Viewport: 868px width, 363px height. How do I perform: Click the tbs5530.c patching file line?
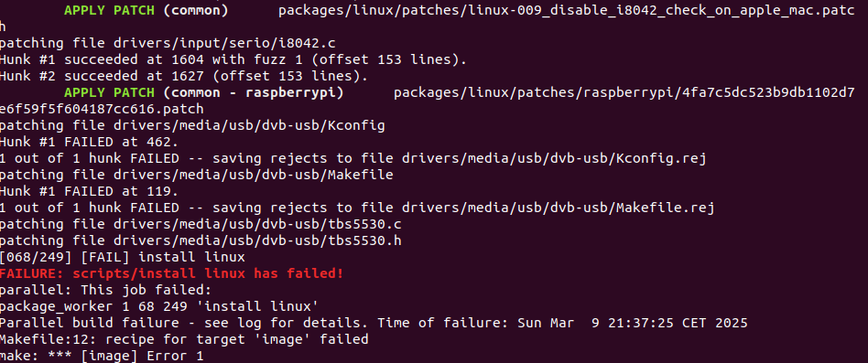click(201, 224)
